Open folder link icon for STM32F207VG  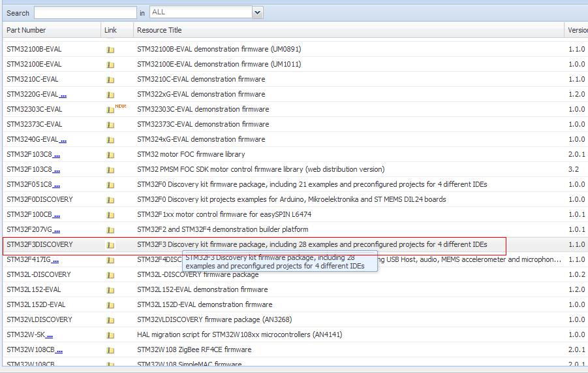click(110, 230)
